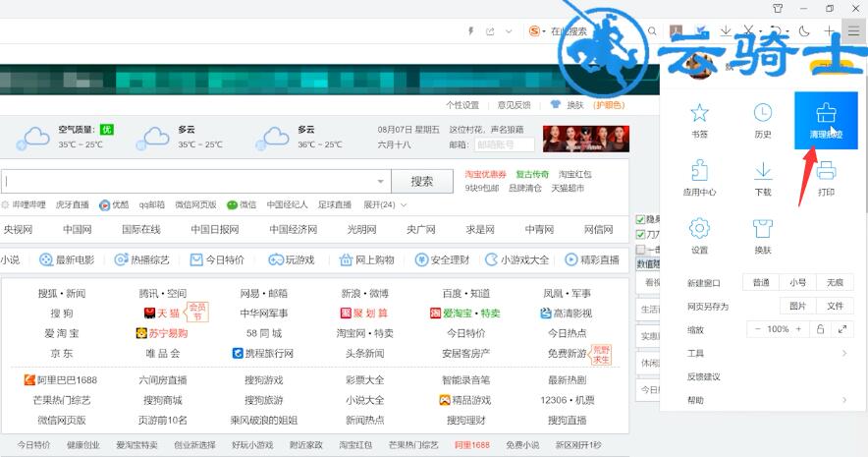Image resolution: width=868 pixels, height=457 pixels.
Task: Click the new tab plus icon
Action: [829, 31]
